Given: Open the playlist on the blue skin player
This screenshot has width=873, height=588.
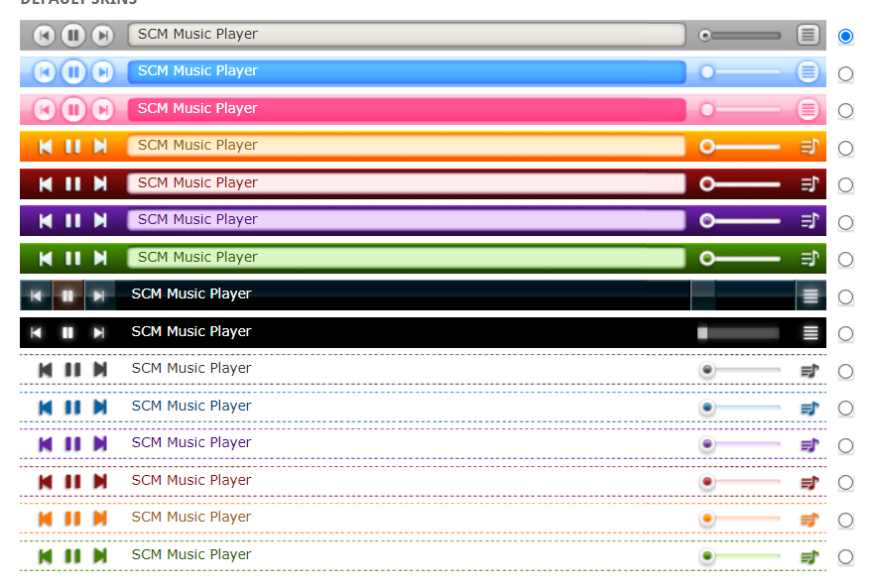Looking at the screenshot, I should click(x=808, y=71).
